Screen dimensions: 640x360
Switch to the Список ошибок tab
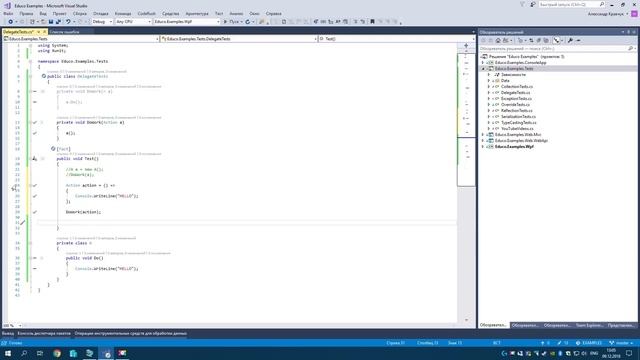point(64,32)
